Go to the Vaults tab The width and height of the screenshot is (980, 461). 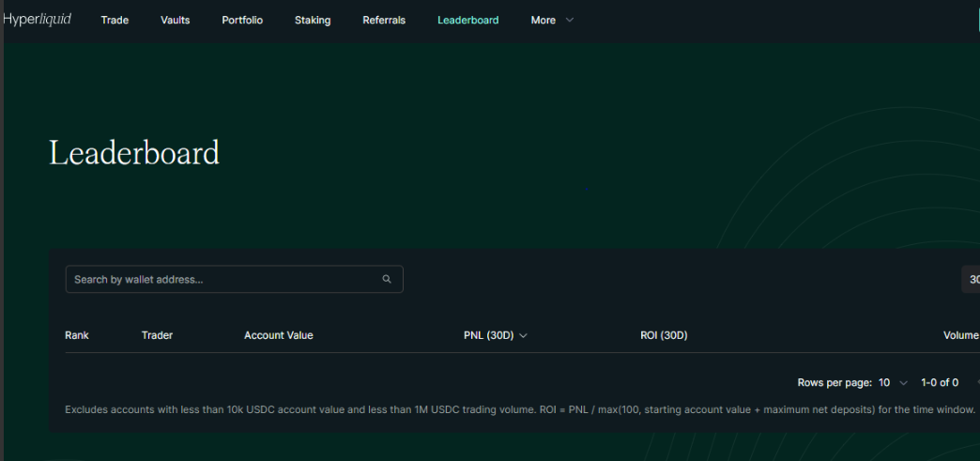click(x=175, y=20)
